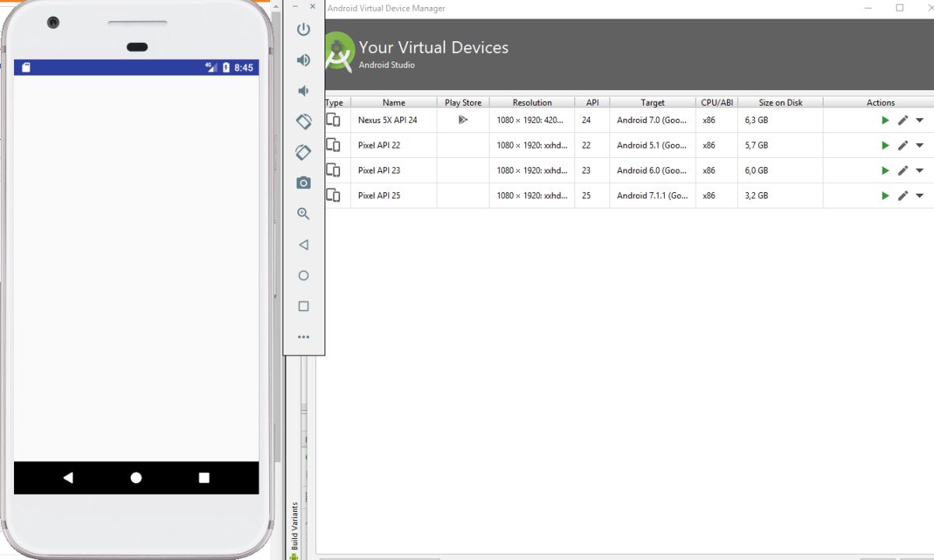Click the emulator volume up icon

[304, 60]
